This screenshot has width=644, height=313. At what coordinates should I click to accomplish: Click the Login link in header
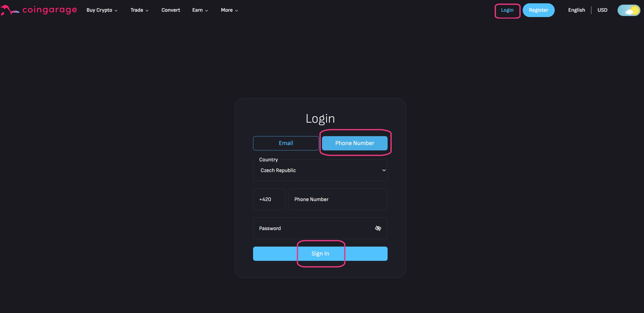coord(507,10)
